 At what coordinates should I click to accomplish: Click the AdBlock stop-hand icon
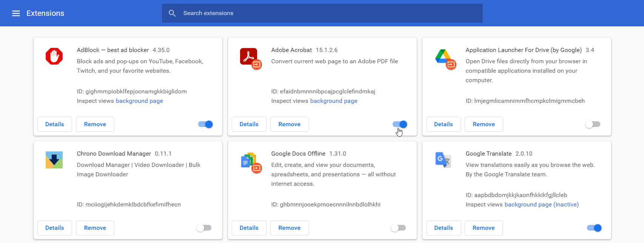pyautogui.click(x=54, y=56)
